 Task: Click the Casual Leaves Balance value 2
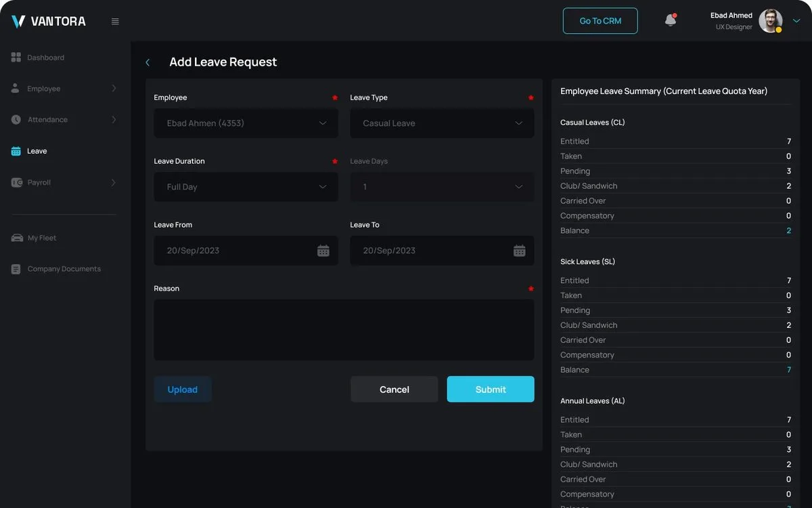pyautogui.click(x=789, y=231)
